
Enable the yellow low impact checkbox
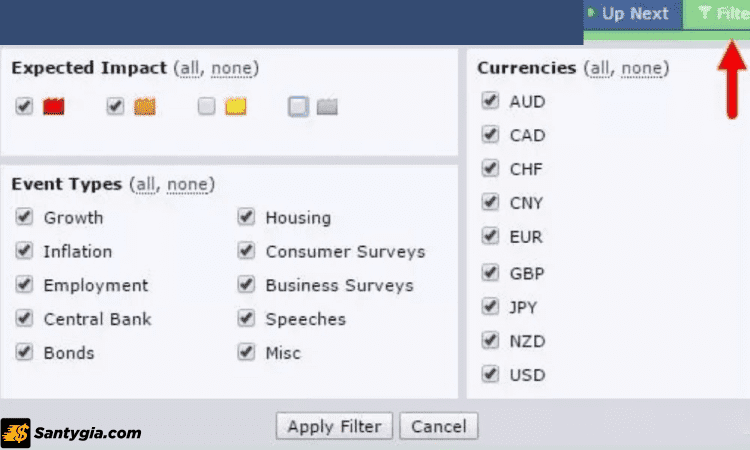(x=207, y=106)
